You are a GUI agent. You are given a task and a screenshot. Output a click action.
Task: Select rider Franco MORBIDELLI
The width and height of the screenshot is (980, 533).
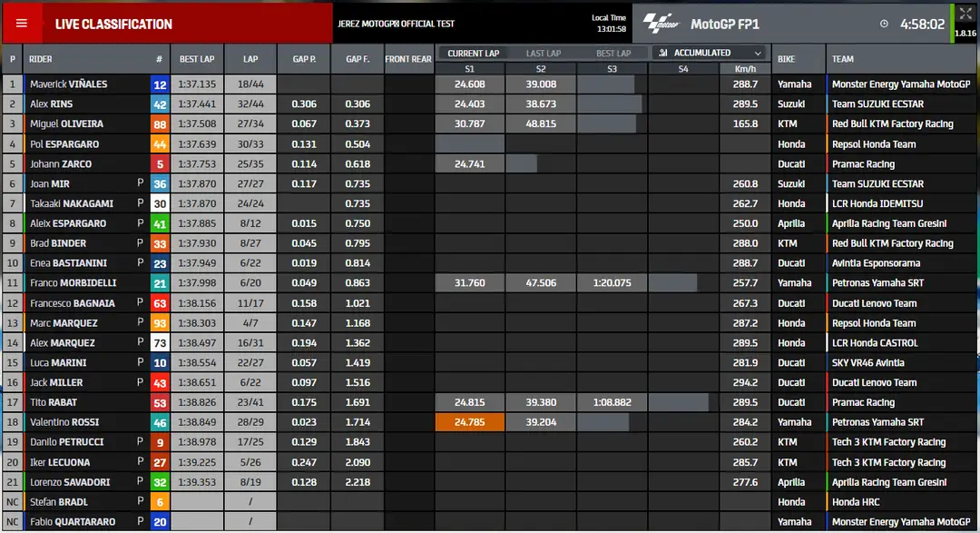pyautogui.click(x=73, y=282)
